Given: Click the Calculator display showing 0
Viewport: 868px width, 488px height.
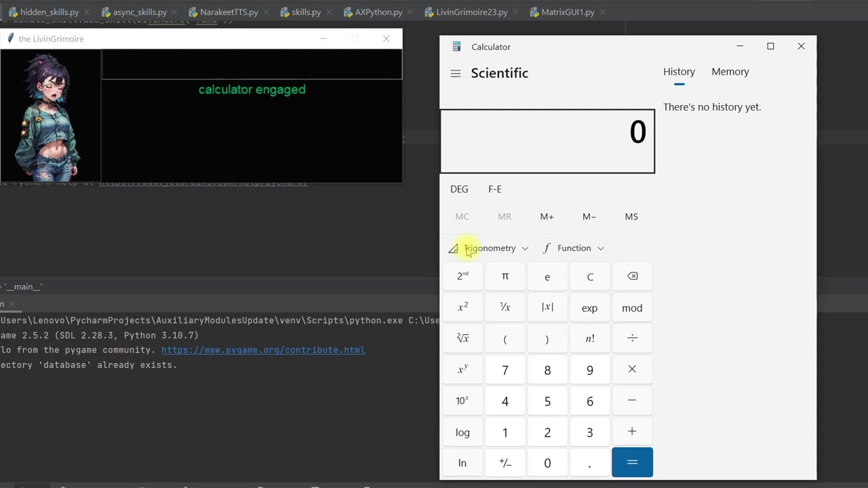Looking at the screenshot, I should point(547,141).
